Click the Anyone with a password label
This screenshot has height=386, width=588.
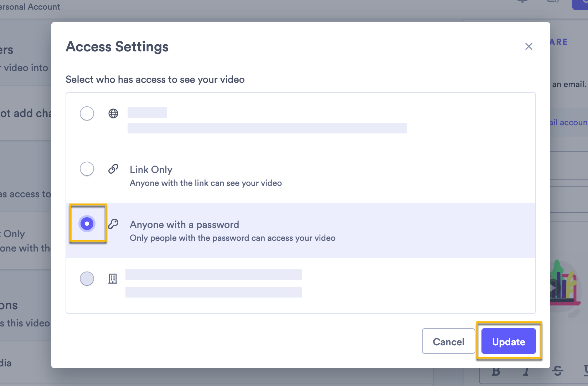tap(184, 225)
